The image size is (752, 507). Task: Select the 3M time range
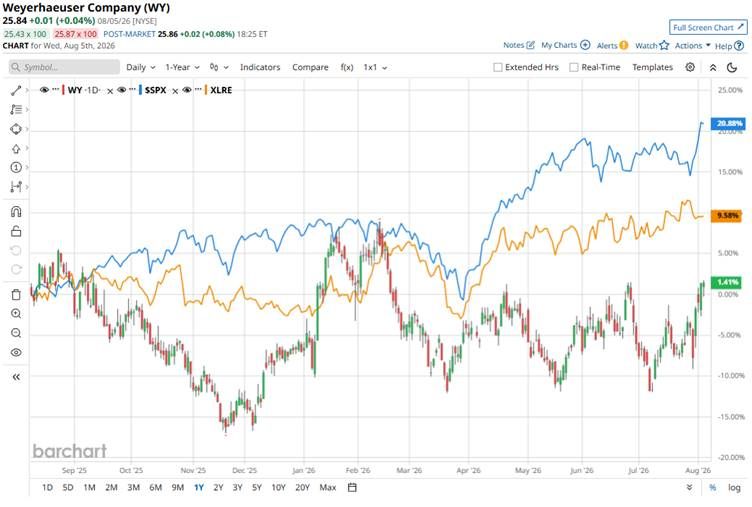(133, 487)
